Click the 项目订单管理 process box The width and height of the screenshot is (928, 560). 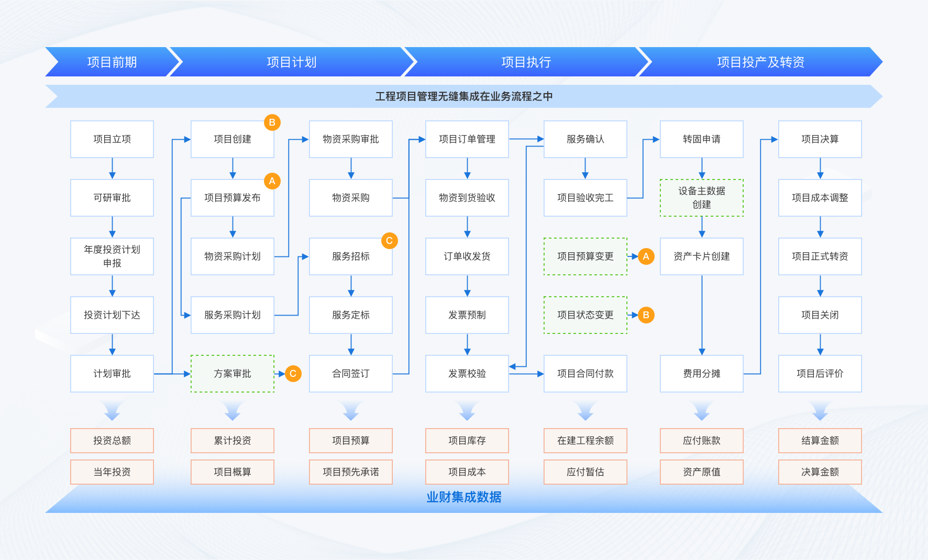(467, 139)
